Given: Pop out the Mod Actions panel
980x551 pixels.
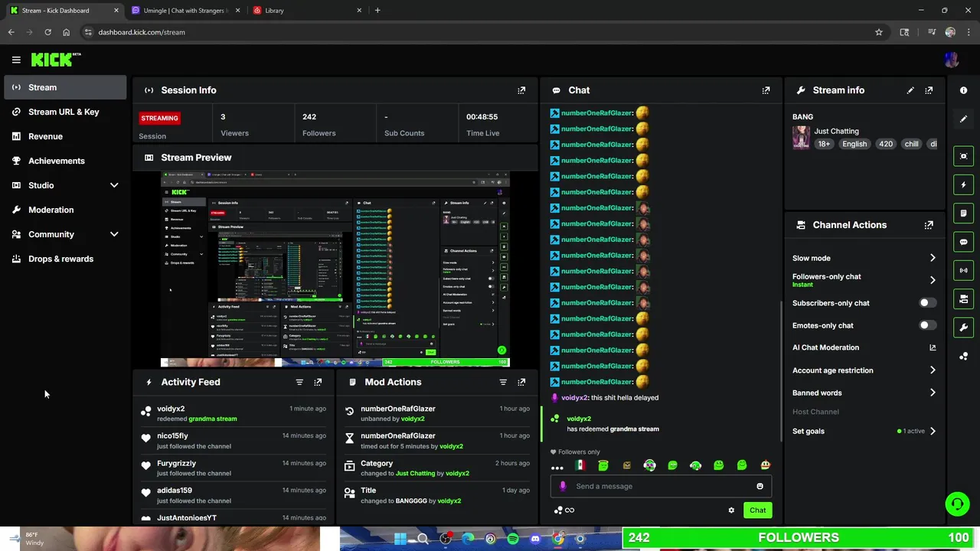Looking at the screenshot, I should 521,382.
